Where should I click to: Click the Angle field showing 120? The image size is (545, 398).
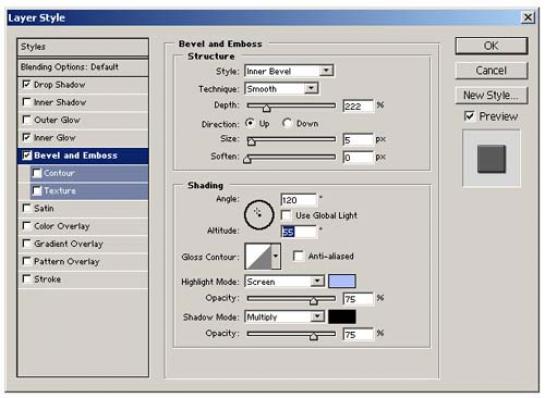(299, 200)
